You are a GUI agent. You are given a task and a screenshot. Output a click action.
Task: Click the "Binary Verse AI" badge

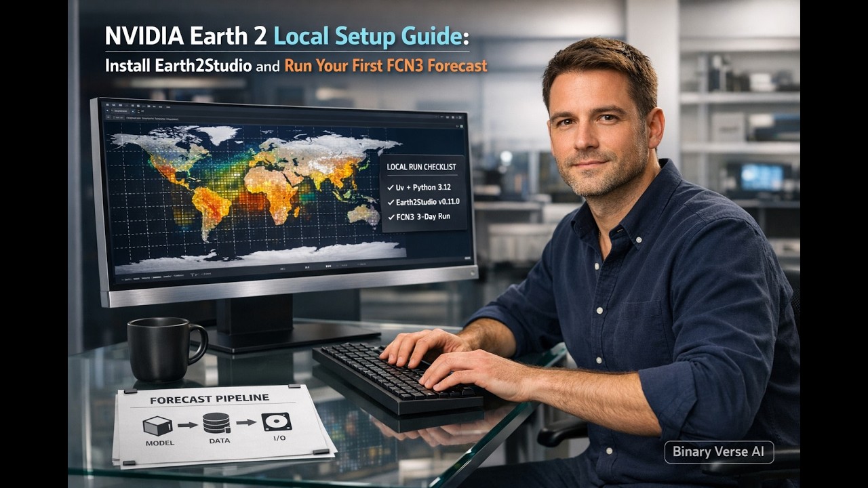click(719, 452)
